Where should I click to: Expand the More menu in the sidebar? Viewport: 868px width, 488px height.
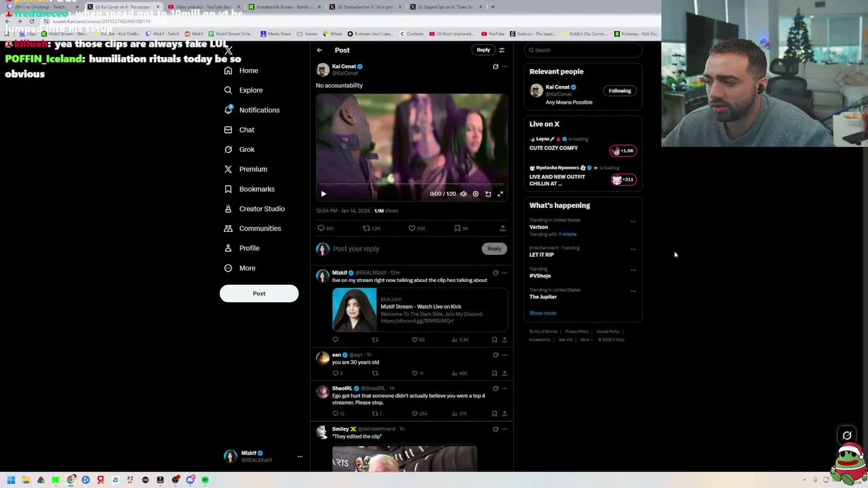coord(239,268)
